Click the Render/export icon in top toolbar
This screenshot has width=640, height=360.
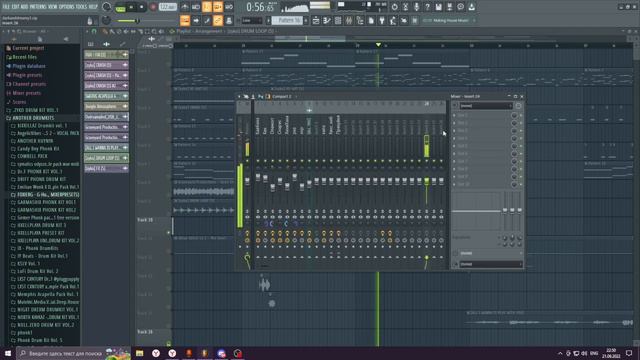click(449, 7)
